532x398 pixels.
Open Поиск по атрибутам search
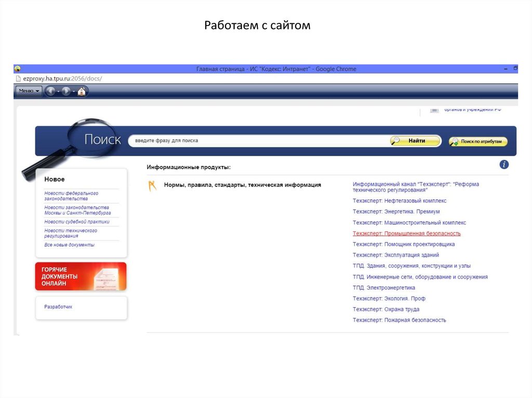(478, 141)
